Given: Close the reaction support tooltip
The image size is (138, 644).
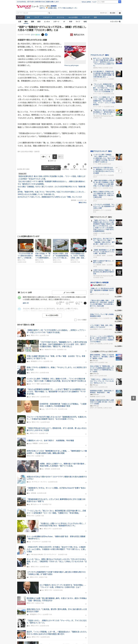Looking at the screenshot, I should [60, 166].
